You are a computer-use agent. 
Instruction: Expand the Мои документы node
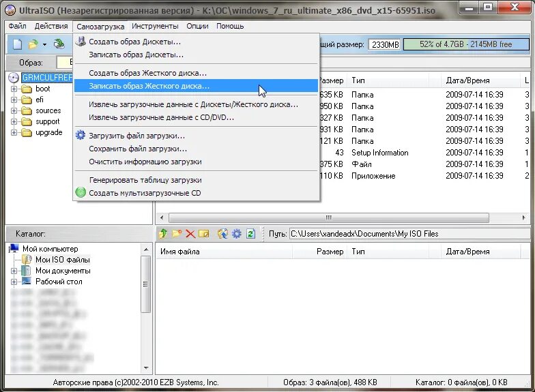pyautogui.click(x=14, y=271)
